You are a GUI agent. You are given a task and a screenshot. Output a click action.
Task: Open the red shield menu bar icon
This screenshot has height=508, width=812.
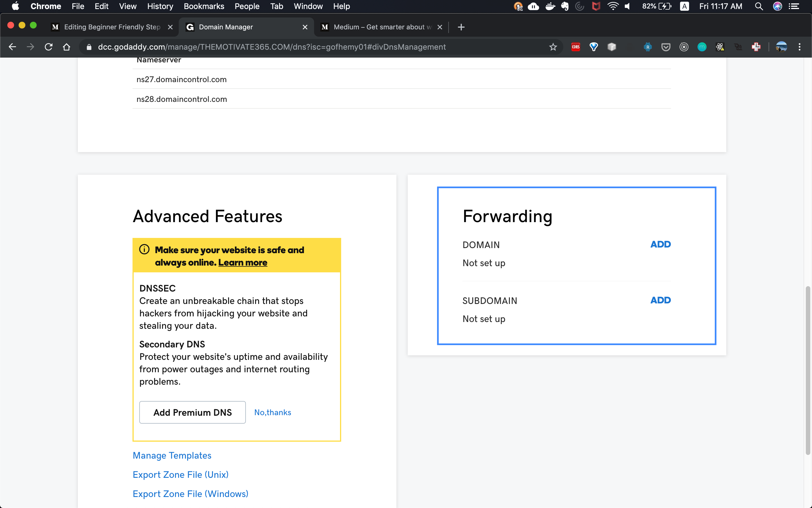click(596, 6)
